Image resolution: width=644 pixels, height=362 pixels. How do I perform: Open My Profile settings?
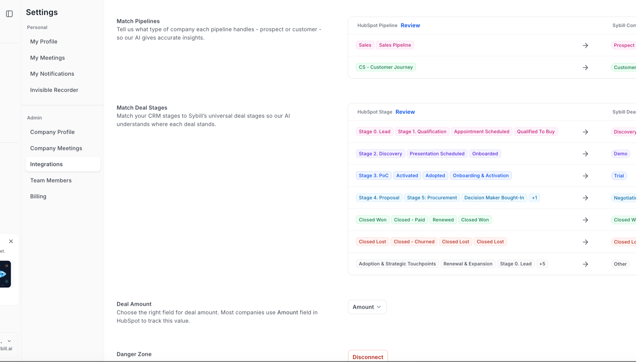(44, 42)
